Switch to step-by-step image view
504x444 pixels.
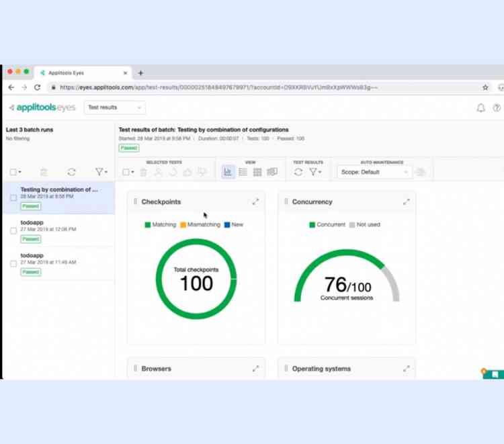click(x=272, y=172)
